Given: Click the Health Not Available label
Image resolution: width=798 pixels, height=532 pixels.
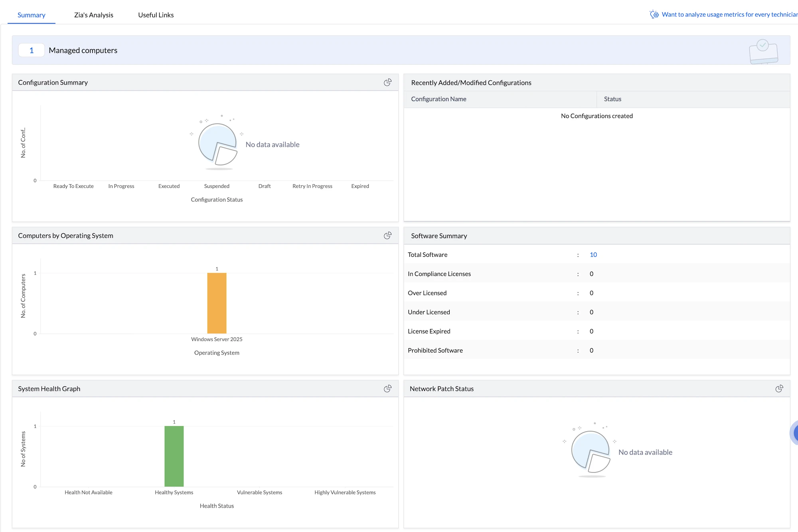Looking at the screenshot, I should 89,493.
